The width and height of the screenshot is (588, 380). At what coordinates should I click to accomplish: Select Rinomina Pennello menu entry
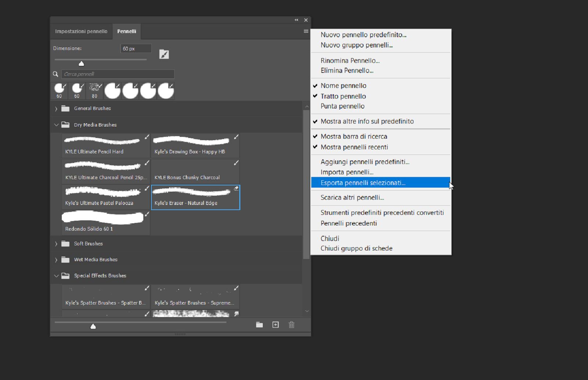(381, 61)
